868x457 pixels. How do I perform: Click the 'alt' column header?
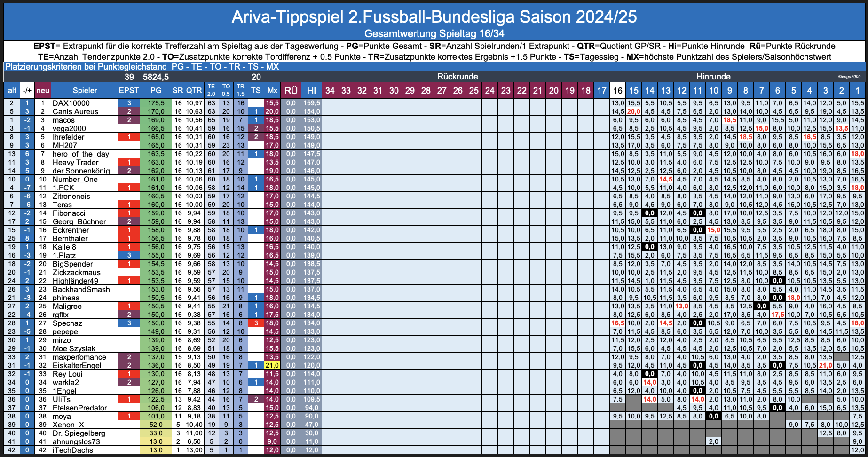pyautogui.click(x=12, y=91)
